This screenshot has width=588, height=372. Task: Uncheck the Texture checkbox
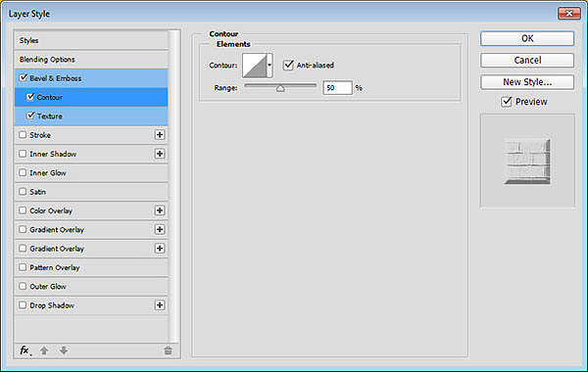[30, 116]
